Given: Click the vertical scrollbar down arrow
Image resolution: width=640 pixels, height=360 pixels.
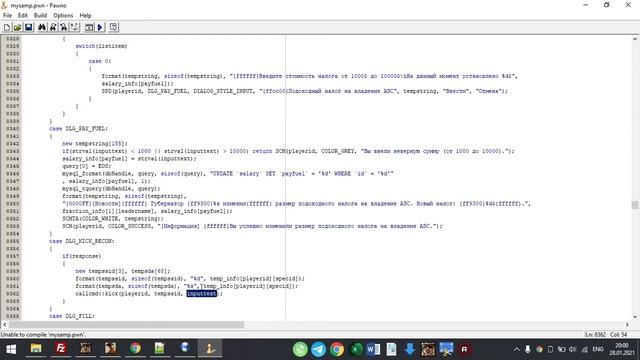Looking at the screenshot, I should tap(635, 316).
